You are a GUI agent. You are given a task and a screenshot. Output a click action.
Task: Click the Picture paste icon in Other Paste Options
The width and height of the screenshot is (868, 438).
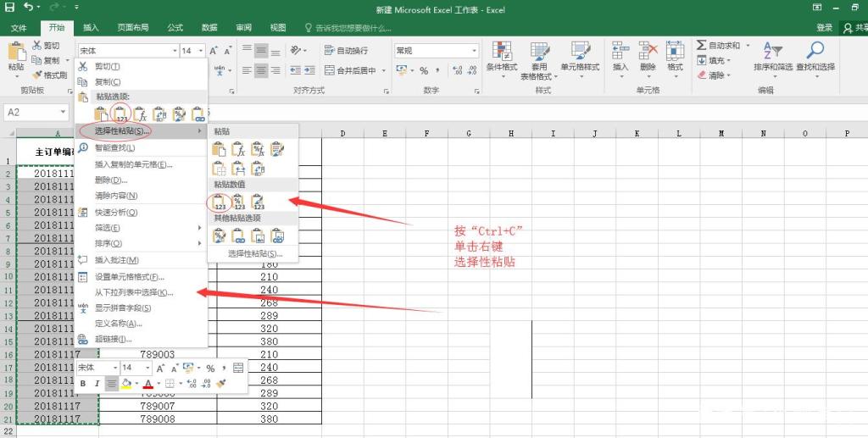click(x=258, y=236)
